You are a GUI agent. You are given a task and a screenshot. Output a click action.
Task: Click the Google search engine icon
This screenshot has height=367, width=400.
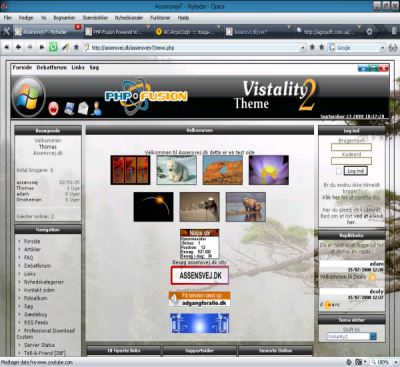coord(332,48)
